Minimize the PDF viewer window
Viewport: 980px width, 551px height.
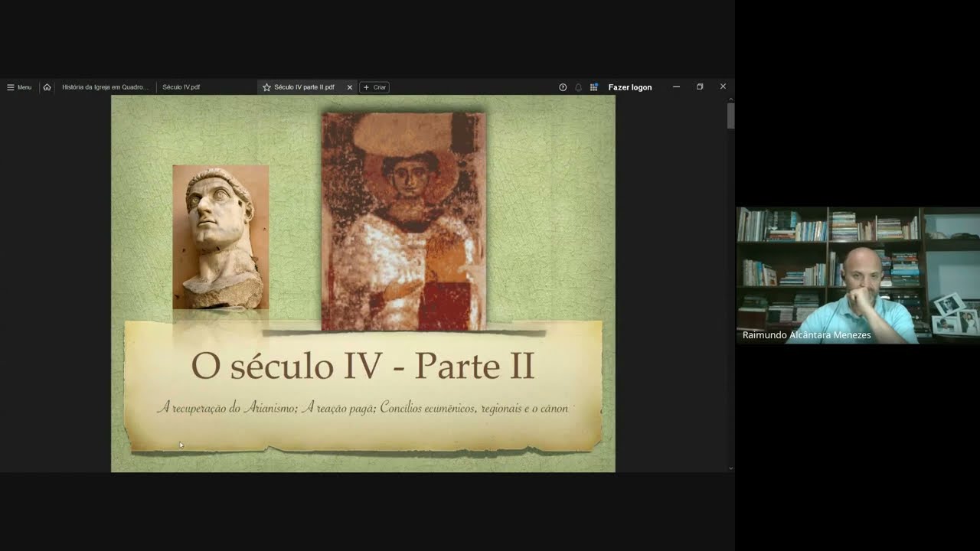point(676,87)
